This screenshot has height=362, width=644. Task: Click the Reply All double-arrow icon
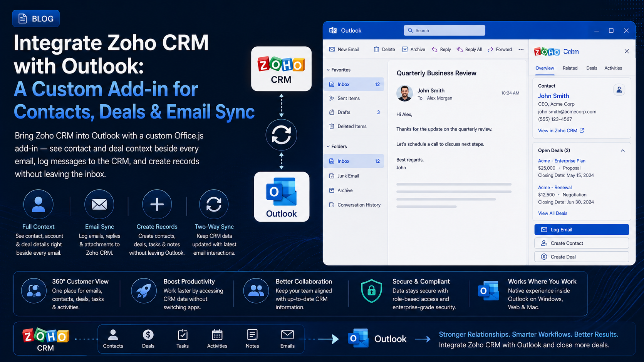pyautogui.click(x=460, y=49)
